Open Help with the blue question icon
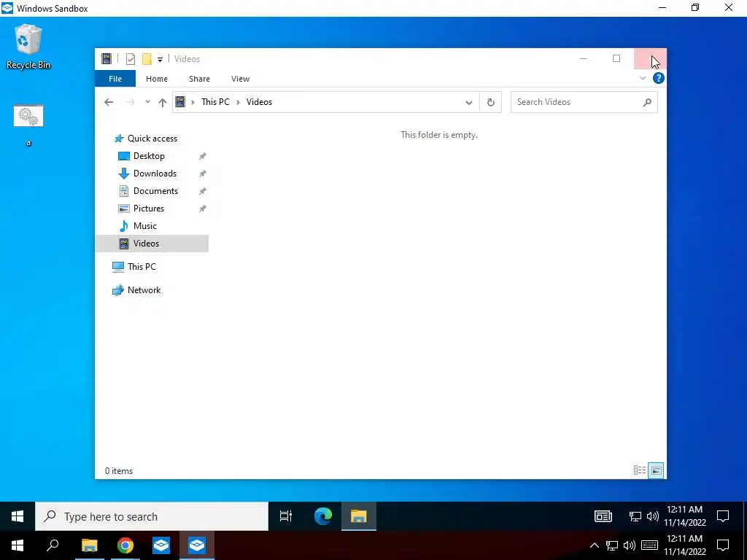 pos(659,78)
